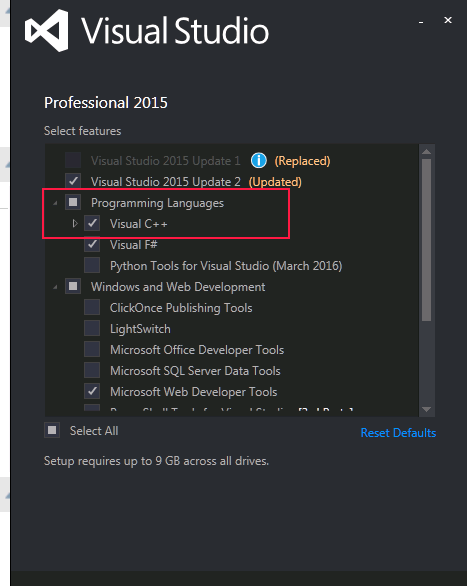Click the feature list scrollbar down arrow

[426, 409]
